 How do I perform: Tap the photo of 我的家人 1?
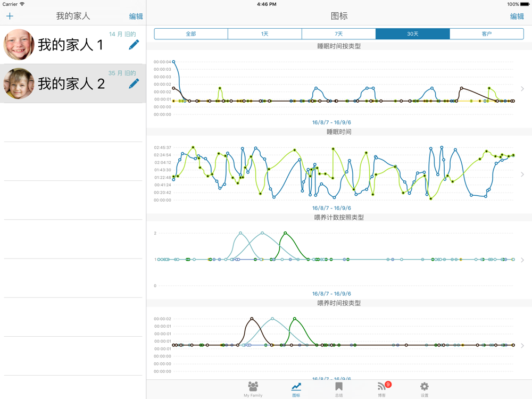pyautogui.click(x=19, y=45)
